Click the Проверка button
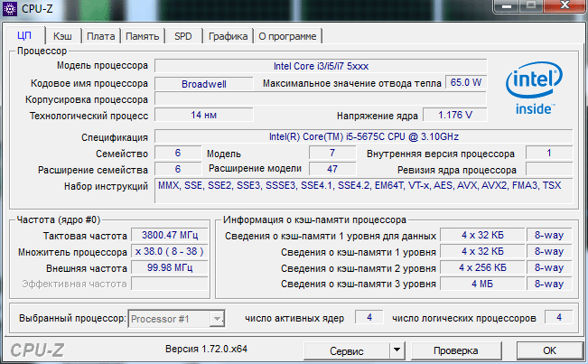 coord(456,350)
